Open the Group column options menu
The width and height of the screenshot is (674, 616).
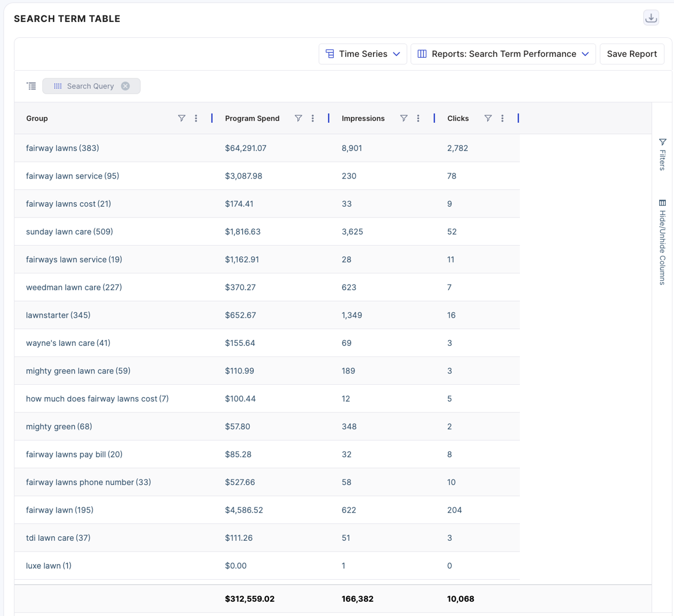pyautogui.click(x=196, y=118)
